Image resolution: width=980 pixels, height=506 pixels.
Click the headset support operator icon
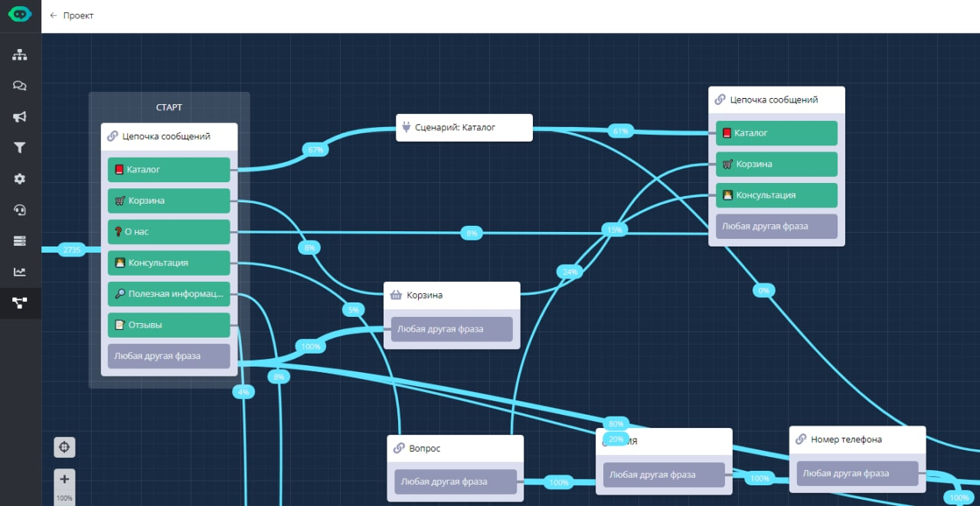[x=20, y=210]
